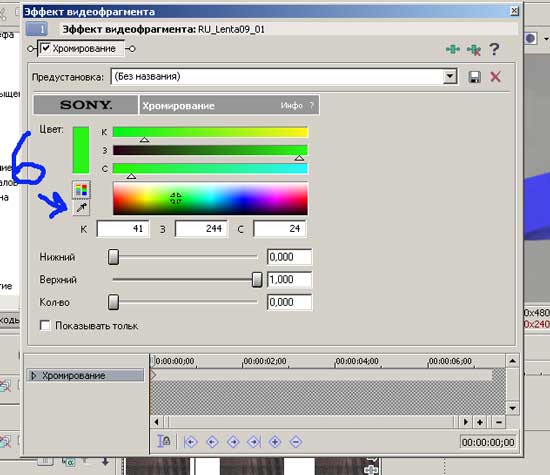Image resolution: width=550 pixels, height=475 pixels.
Task: Expand the Хромирование timeline track
Action: coord(34,376)
